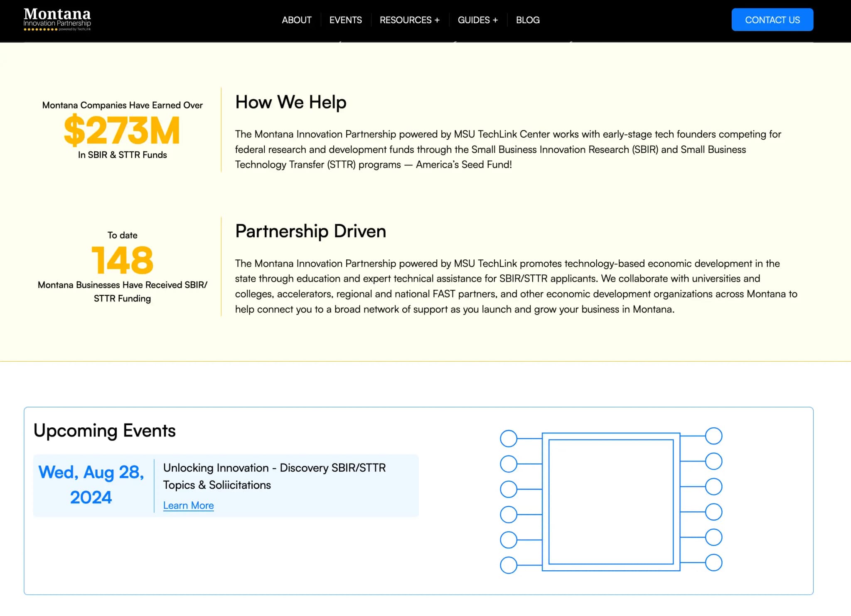Click the Montana Innovation Partnership logo
851x616 pixels.
58,20
